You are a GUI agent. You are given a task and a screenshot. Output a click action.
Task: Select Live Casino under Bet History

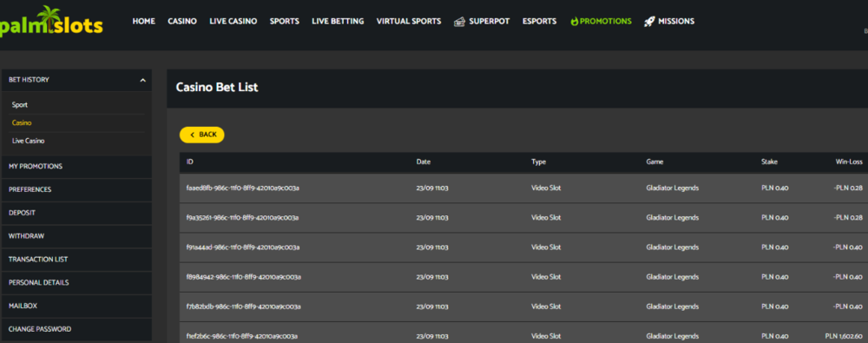[29, 142]
